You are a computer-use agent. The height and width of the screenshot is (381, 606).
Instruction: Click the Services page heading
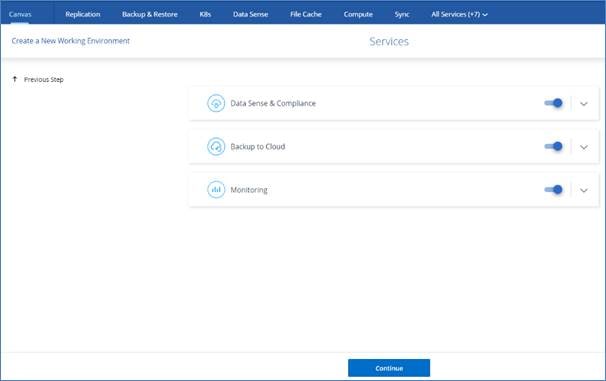pyautogui.click(x=389, y=41)
